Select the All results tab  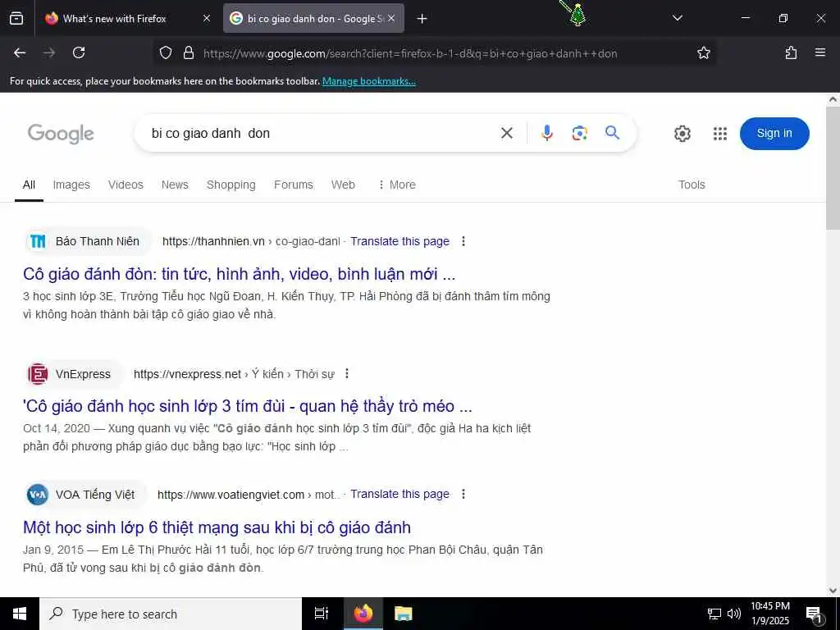29,185
